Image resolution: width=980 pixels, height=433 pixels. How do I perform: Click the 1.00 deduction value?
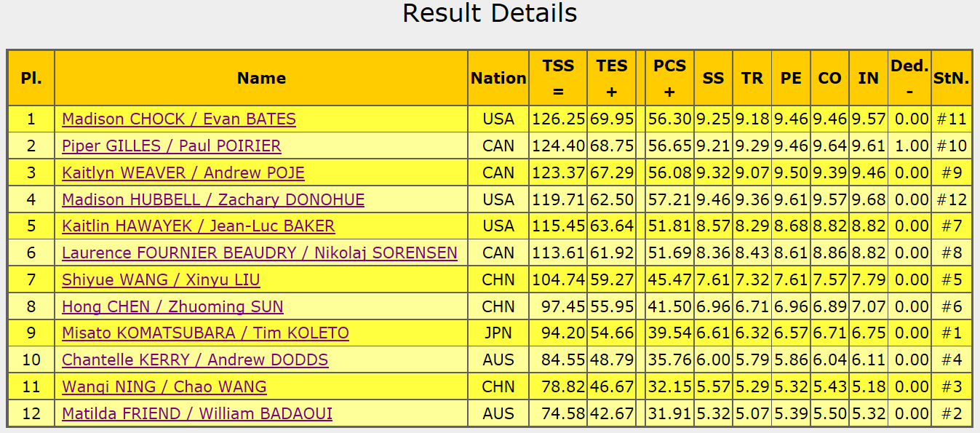(x=910, y=146)
